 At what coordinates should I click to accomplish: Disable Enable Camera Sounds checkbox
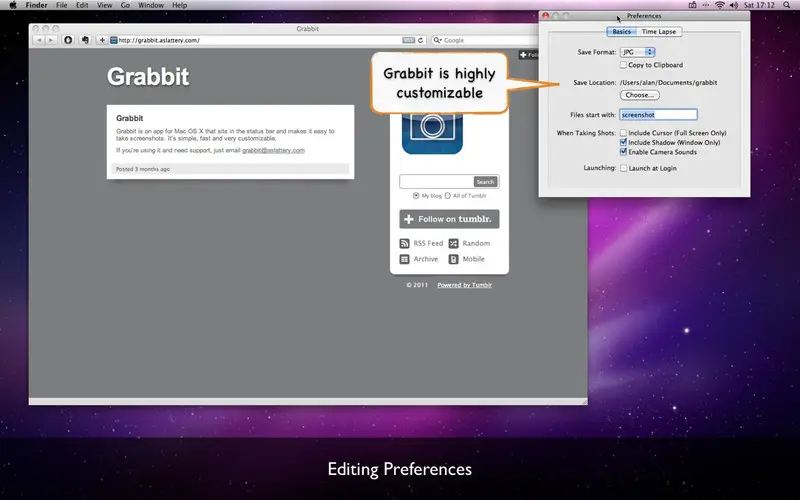tap(623, 152)
